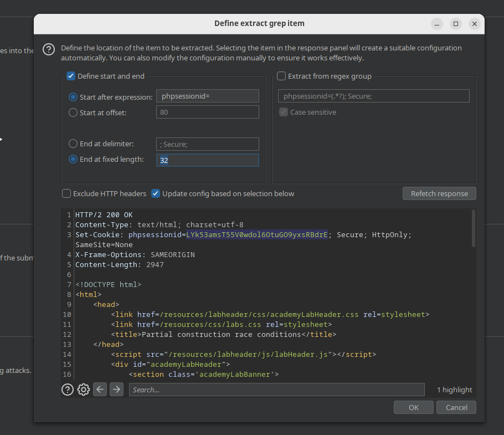This screenshot has height=435, width=504.
Task: Click the offset field showing 80
Action: click(207, 112)
